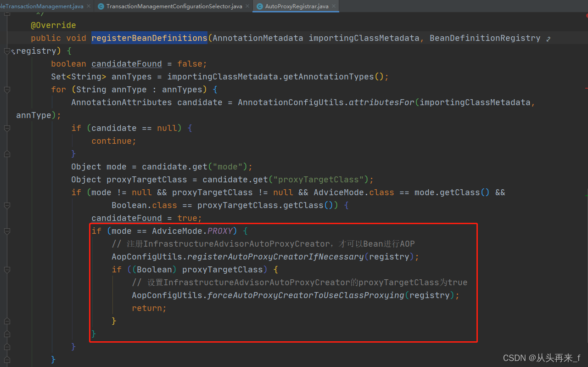The width and height of the screenshot is (588, 367).
Task: Close the leftmost TransactionManagement.java tab
Action: click(89, 6)
